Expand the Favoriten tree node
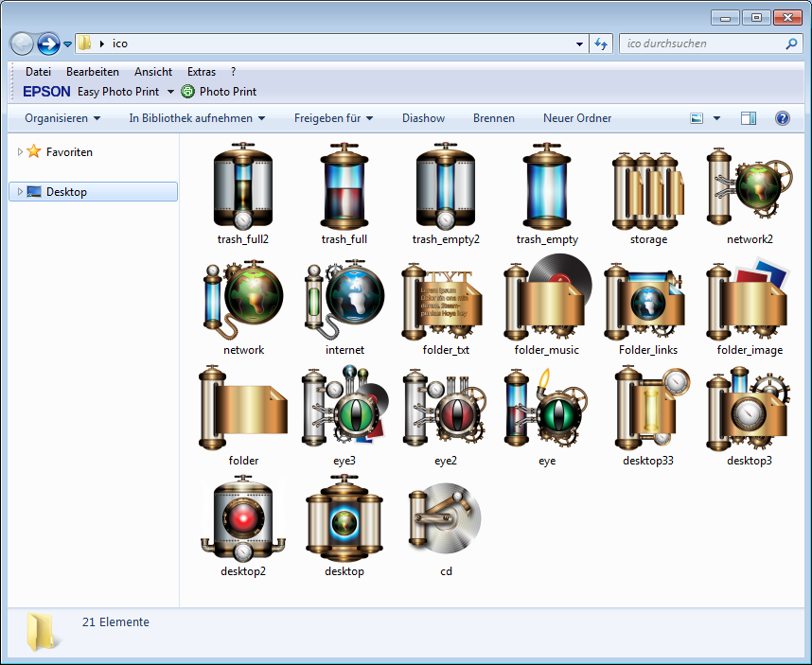 [x=21, y=151]
